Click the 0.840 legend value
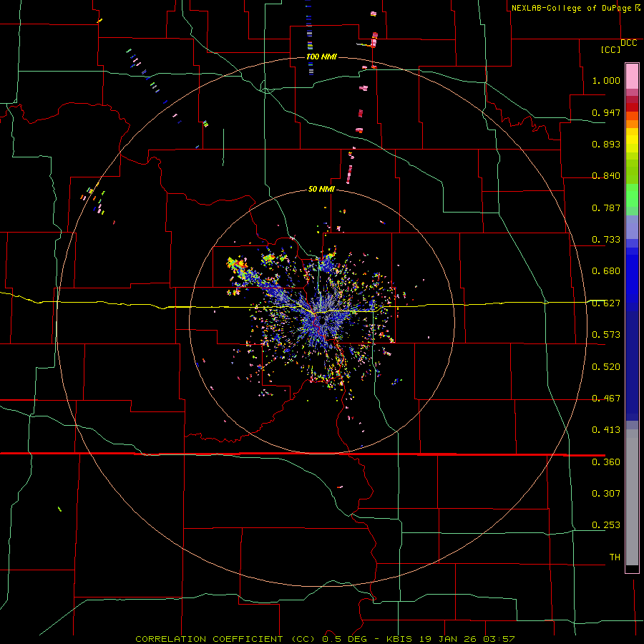Viewport: 644px width, 644px height. [x=606, y=176]
